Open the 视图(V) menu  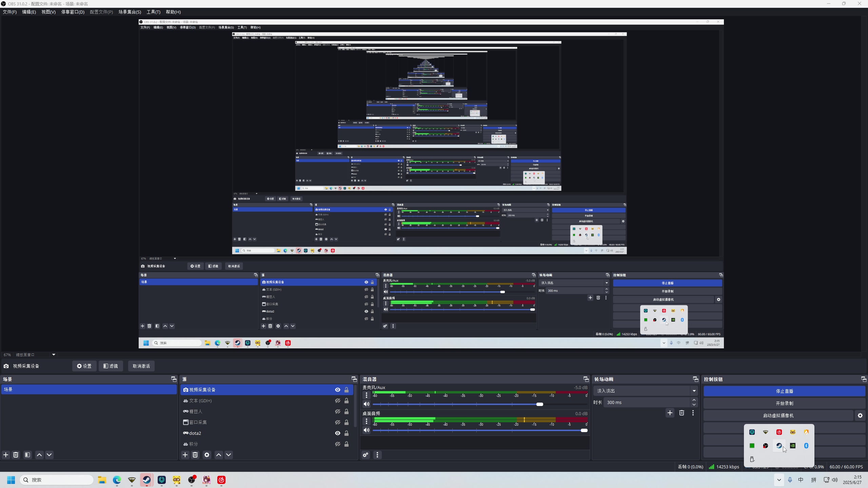[x=48, y=12]
